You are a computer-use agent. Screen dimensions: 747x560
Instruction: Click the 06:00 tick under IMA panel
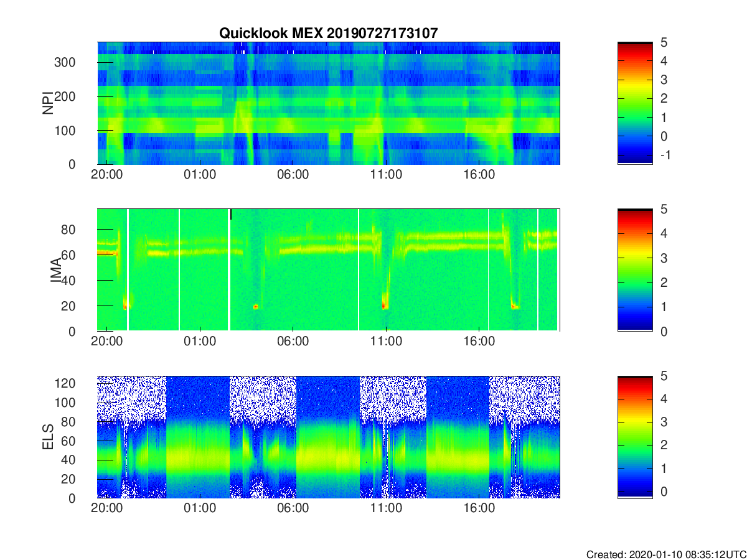tap(293, 342)
